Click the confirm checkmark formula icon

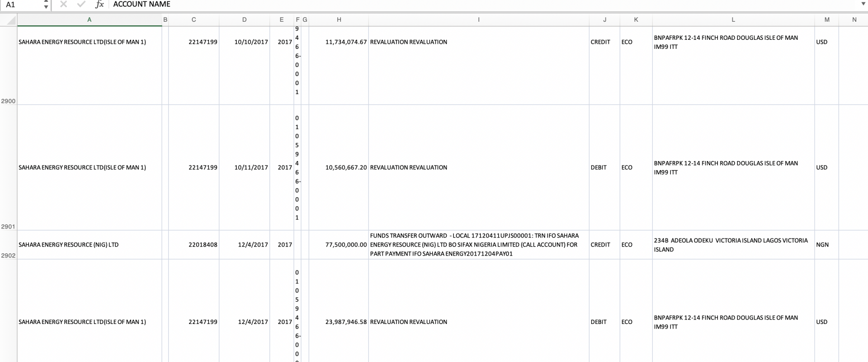pyautogui.click(x=81, y=5)
